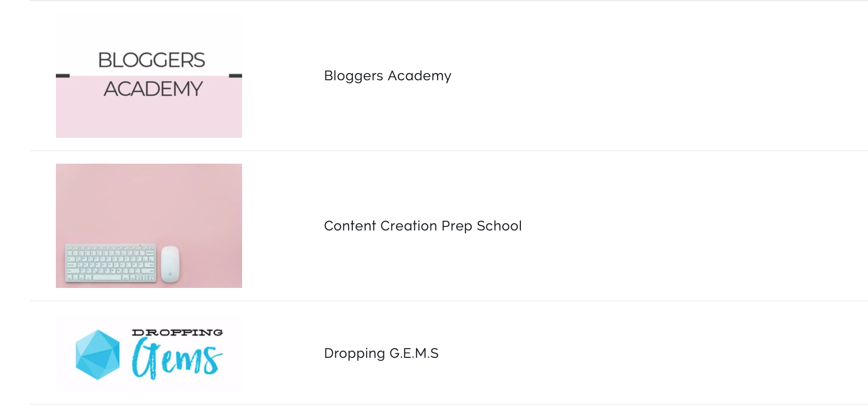Click the blue script 'Gems' lettering
The image size is (868, 405).
[177, 358]
